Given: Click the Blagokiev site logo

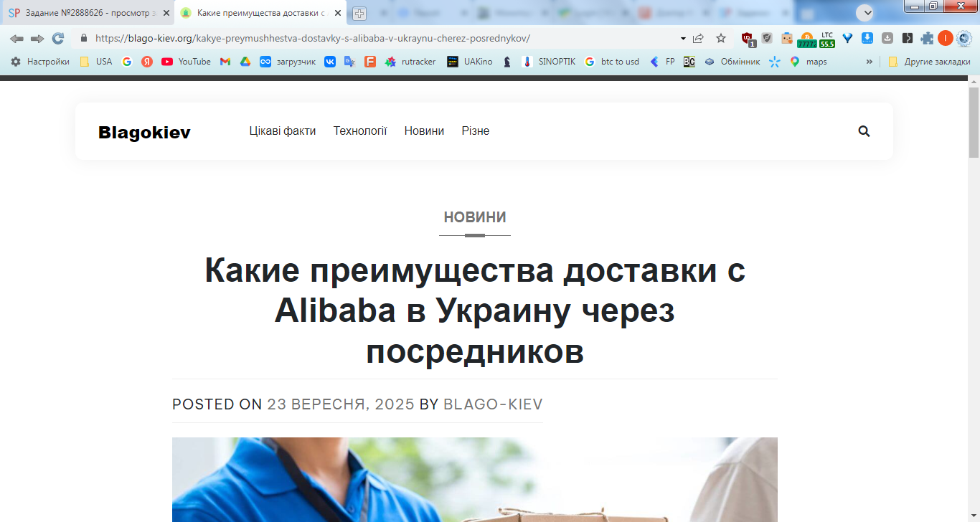Looking at the screenshot, I should coord(144,133).
